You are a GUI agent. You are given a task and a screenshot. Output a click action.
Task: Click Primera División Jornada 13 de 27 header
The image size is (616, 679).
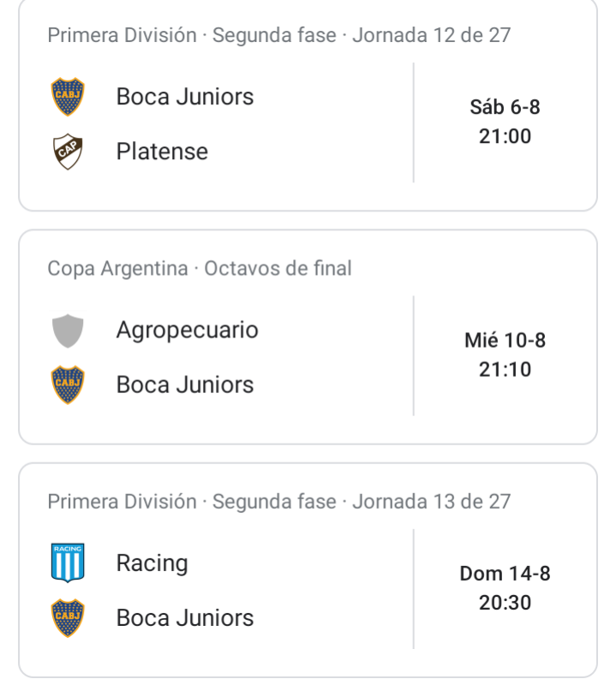click(279, 502)
